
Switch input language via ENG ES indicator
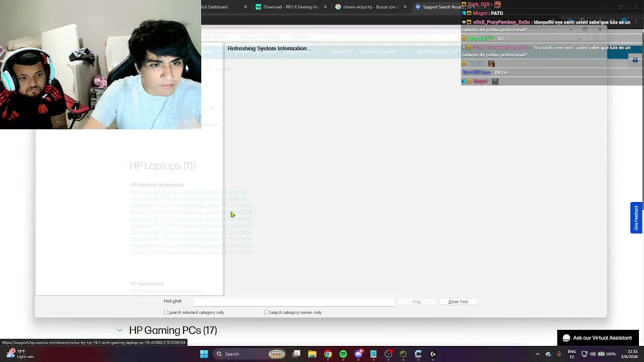[x=572, y=354]
